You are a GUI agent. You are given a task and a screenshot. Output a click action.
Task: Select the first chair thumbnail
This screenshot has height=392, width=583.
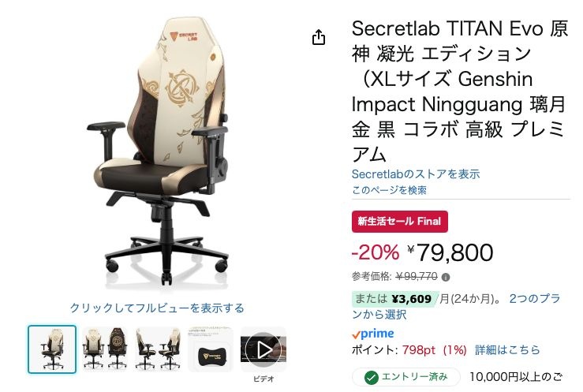[52, 349]
